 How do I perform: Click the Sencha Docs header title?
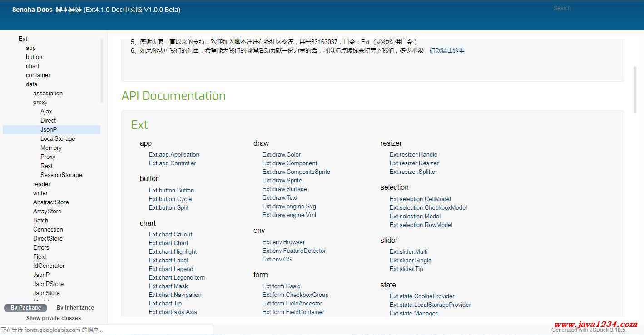click(32, 10)
